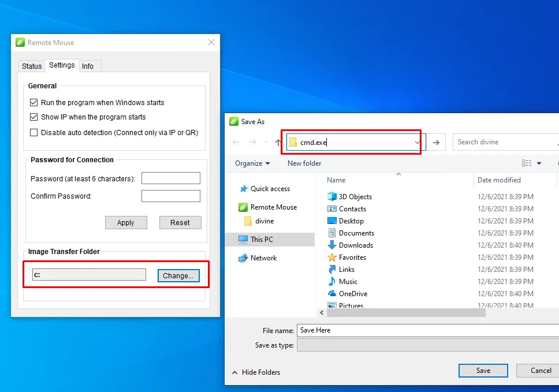Click the Desktop folder icon
Screen dimensions: 559x392
coord(332,221)
